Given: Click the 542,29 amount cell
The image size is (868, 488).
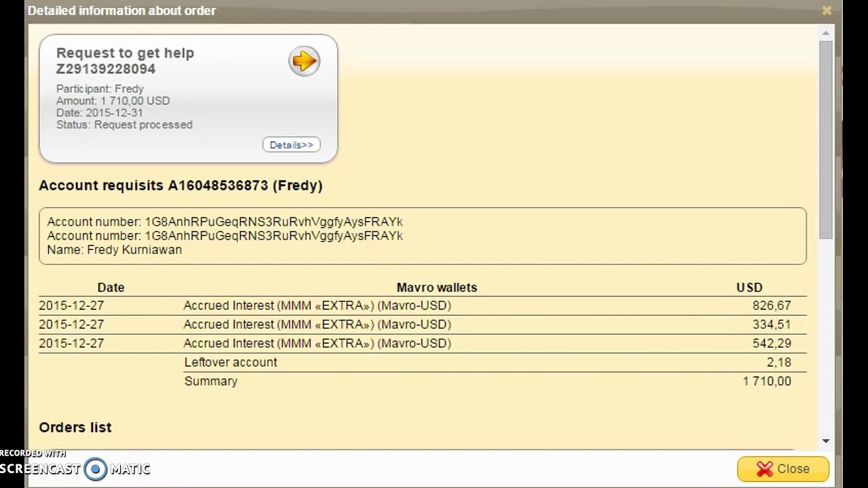Looking at the screenshot, I should 772,344.
